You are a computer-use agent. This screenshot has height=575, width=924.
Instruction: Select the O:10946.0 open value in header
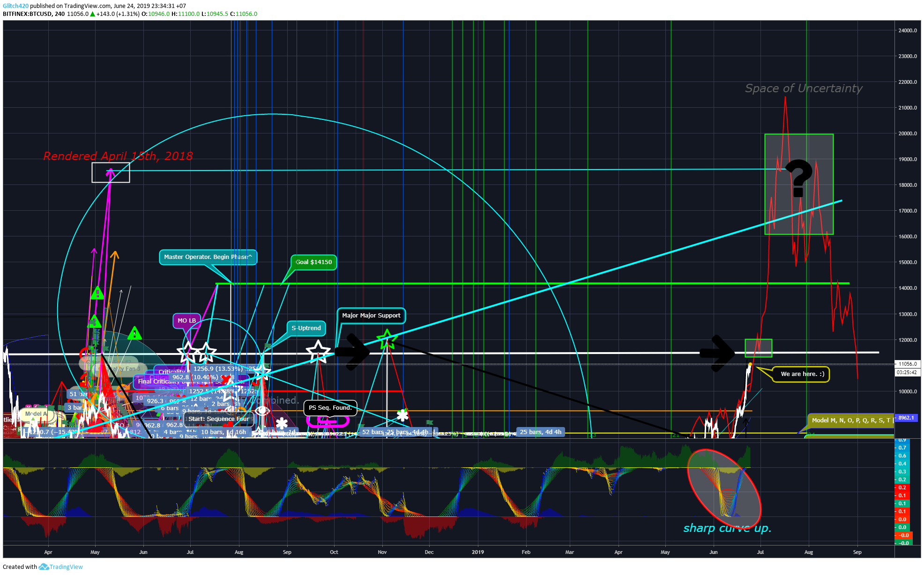(x=156, y=14)
